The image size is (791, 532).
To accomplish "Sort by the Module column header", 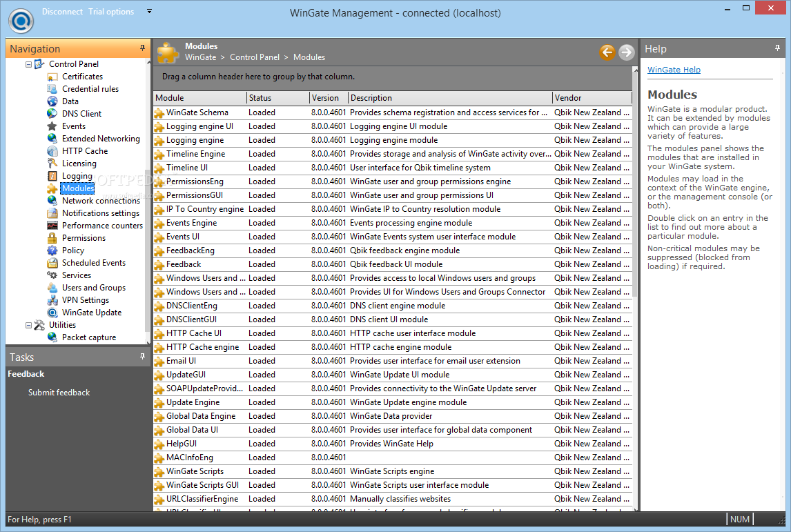I will tap(199, 98).
